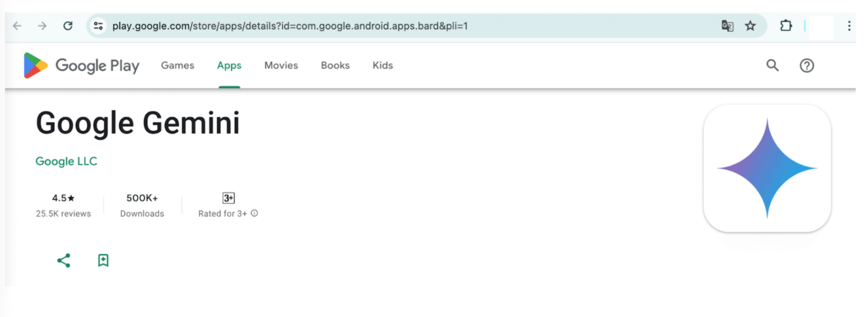Share the Google Gemini app
Image resolution: width=868 pixels, height=317 pixels.
[64, 260]
